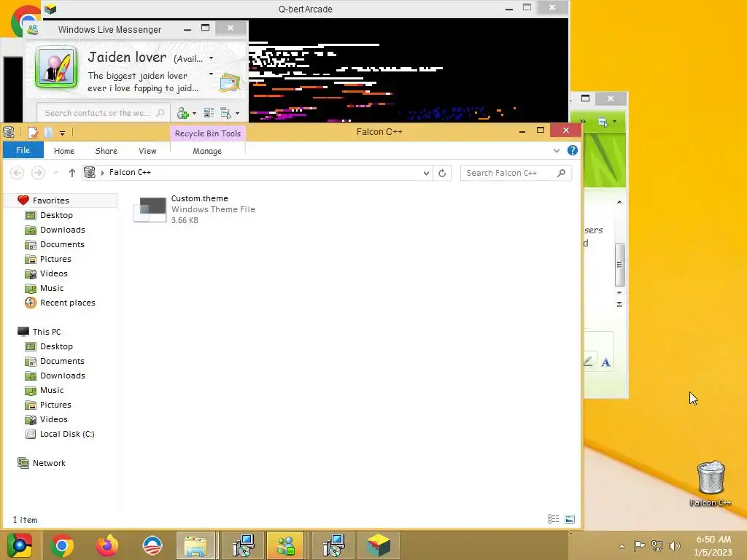Open the Manage tab under Recycle Bin Tools

207,151
